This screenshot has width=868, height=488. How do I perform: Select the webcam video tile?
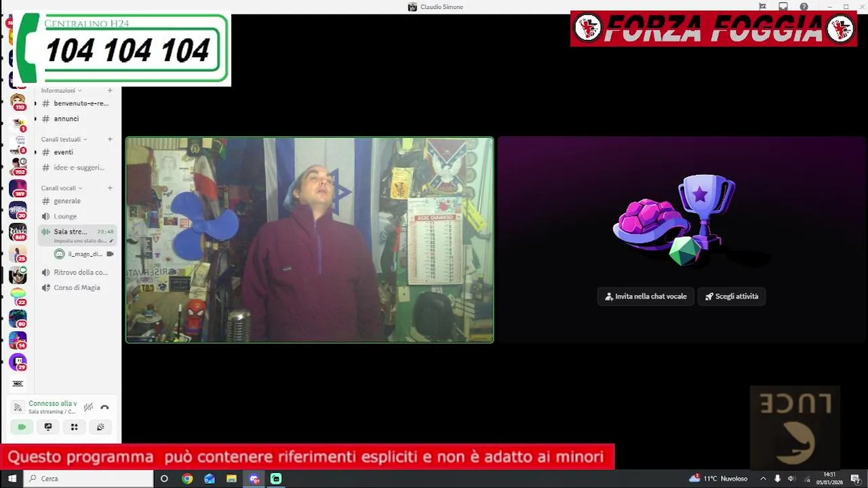tap(309, 240)
